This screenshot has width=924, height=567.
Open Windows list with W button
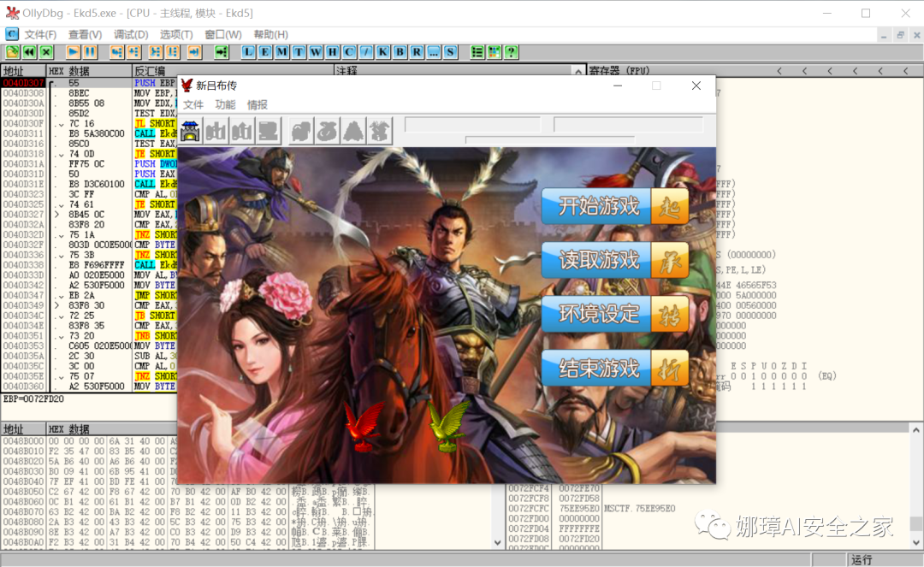315,52
